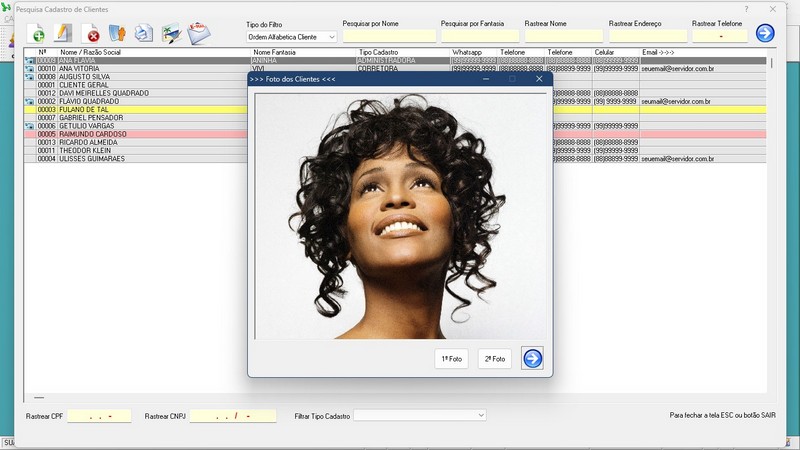The image size is (800, 450).
Task: Click photo indicator icon on ANA VITORIA row
Action: point(30,69)
